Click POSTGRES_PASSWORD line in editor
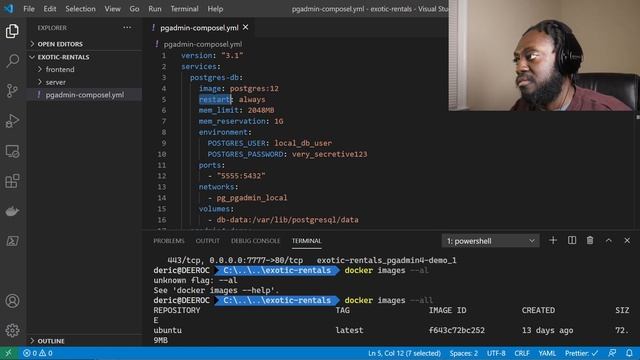 coord(287,154)
